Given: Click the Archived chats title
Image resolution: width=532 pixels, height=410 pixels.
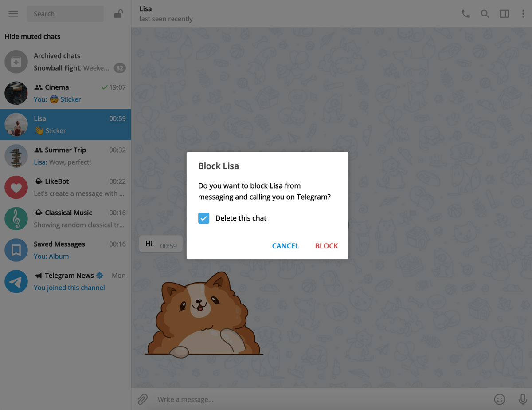Looking at the screenshot, I should click(x=57, y=56).
